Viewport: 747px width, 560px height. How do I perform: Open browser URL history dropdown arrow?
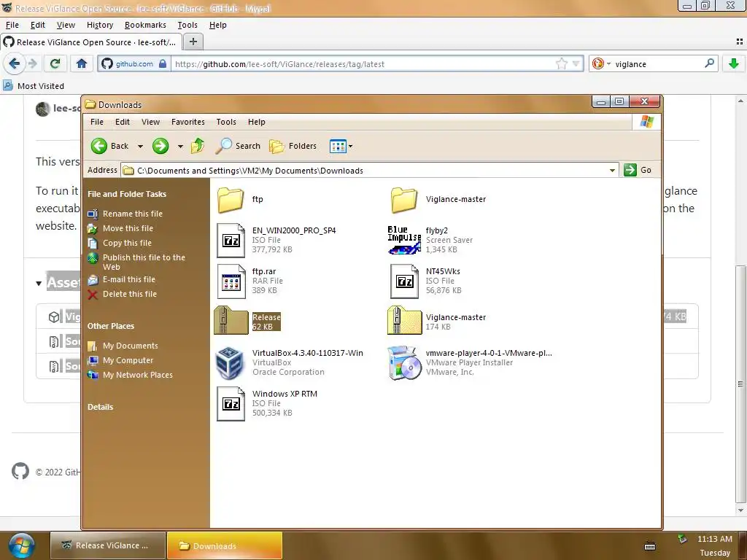point(576,64)
